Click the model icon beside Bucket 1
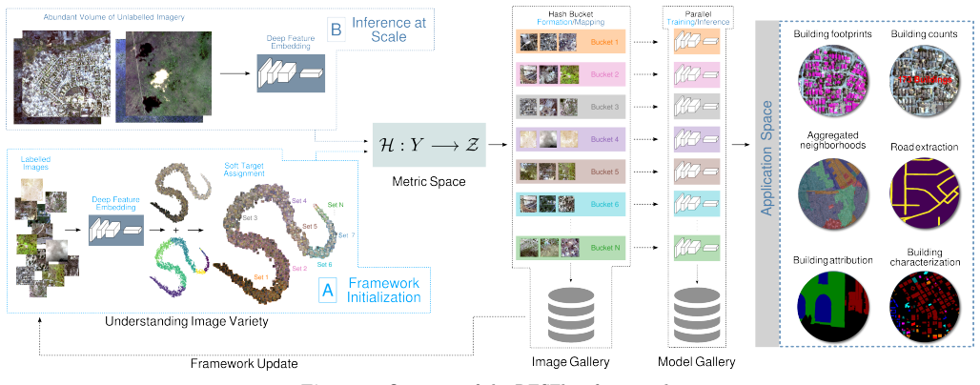The height and width of the screenshot is (385, 980). [698, 42]
